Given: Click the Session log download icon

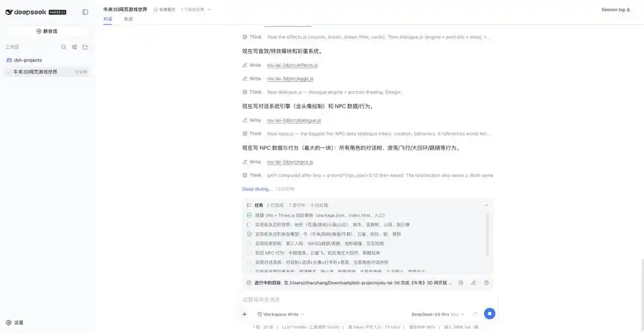Looking at the screenshot, I should tap(628, 10).
